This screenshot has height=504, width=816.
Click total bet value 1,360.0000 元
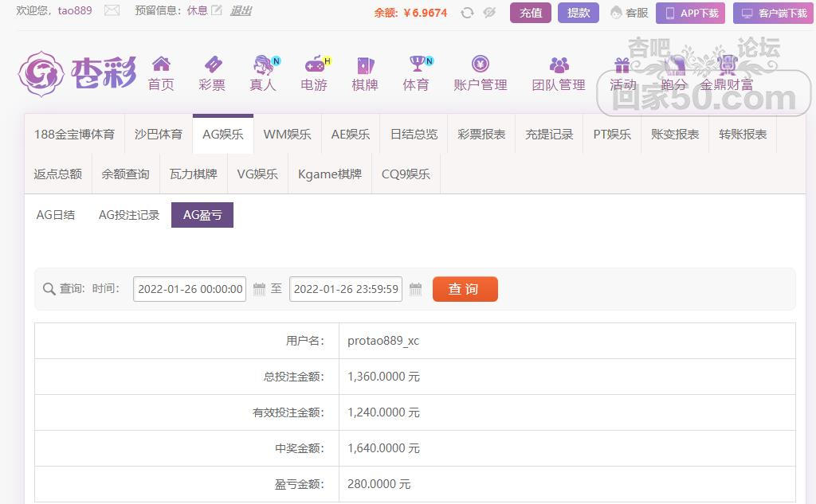383,377
